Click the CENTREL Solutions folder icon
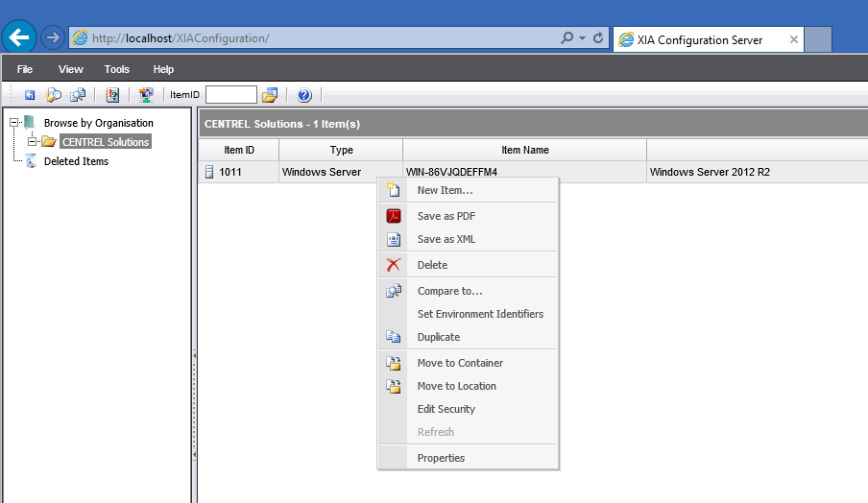This screenshot has width=868, height=503. tap(49, 142)
